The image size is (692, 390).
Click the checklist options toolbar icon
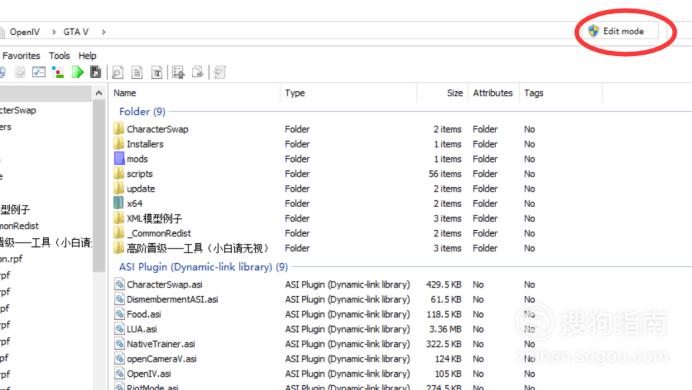[x=39, y=72]
